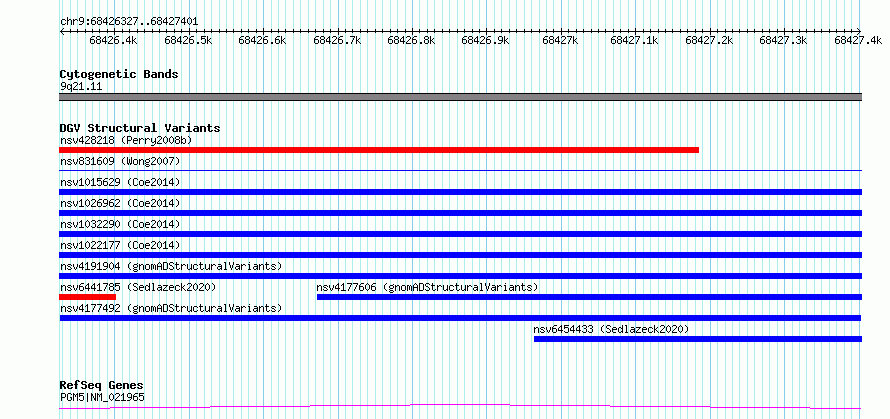
Task: Open the nsv1015629 (Coe2014) variant label
Action: pos(120,182)
